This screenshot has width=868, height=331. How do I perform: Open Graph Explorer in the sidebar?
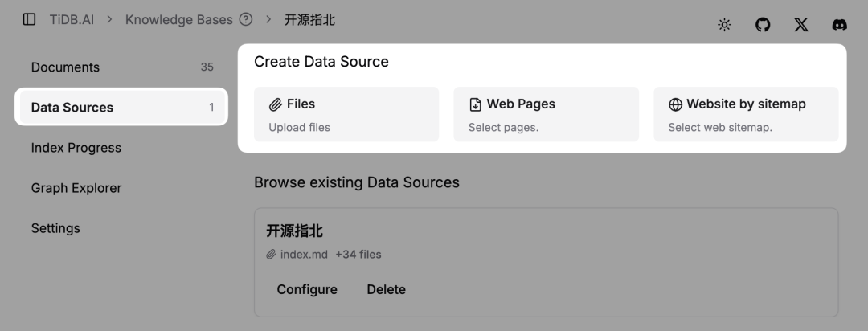76,188
